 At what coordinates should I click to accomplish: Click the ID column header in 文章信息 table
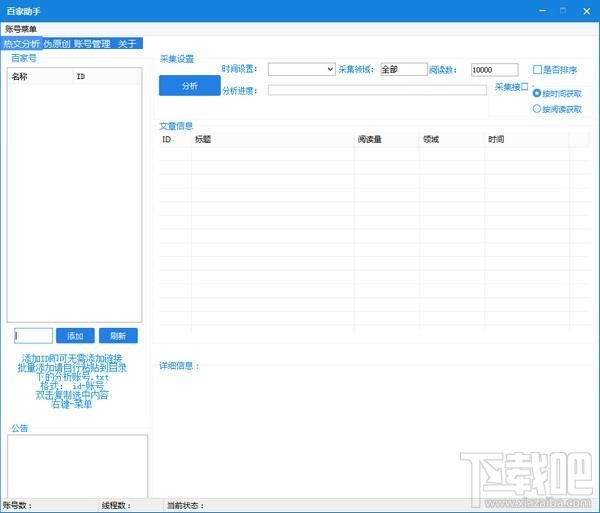(x=175, y=139)
